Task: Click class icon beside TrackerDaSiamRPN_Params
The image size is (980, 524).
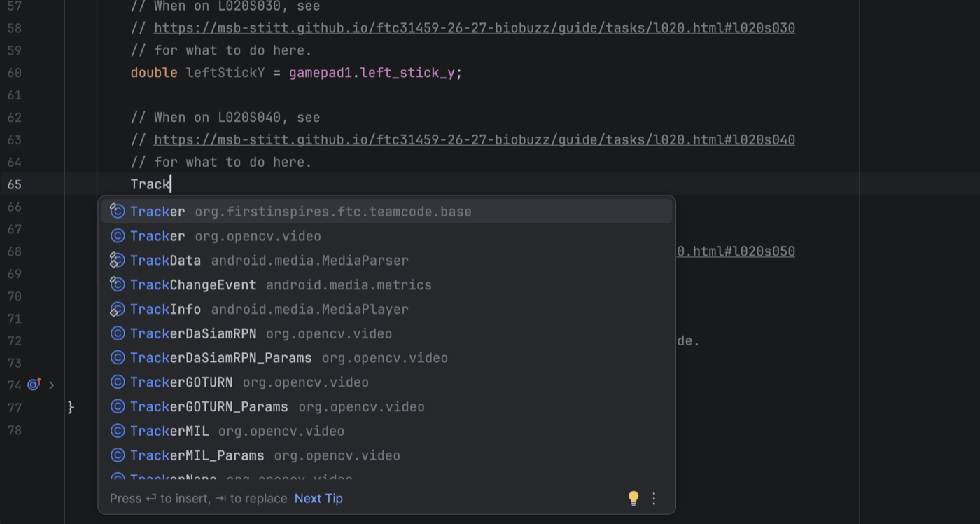Action: (x=118, y=358)
